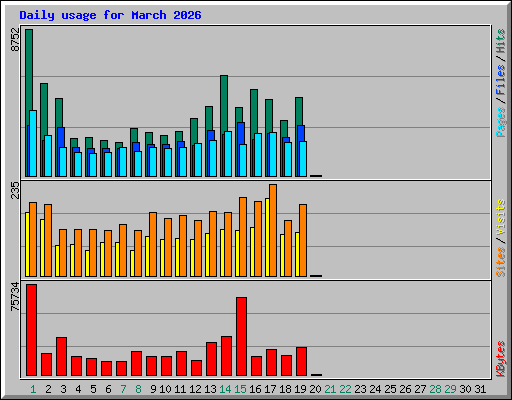This screenshot has width=512, height=400.
Task: Click day 6 on the x-axis
Action: (x=108, y=389)
